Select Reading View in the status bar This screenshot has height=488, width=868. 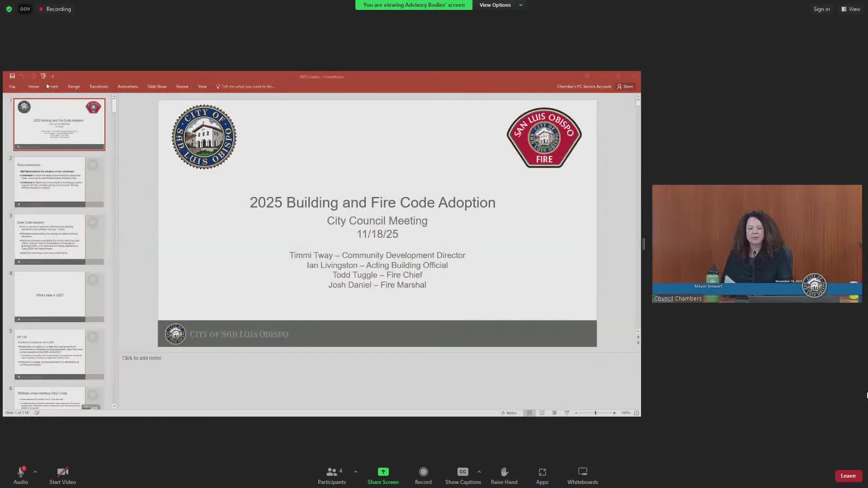pos(554,413)
